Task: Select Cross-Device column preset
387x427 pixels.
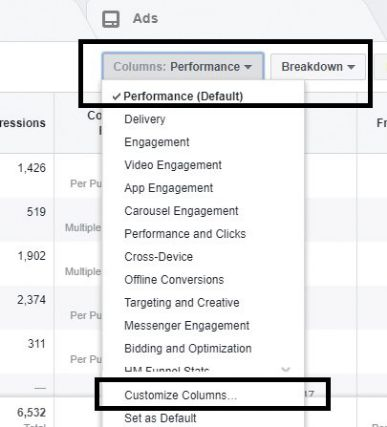Action: point(158,257)
